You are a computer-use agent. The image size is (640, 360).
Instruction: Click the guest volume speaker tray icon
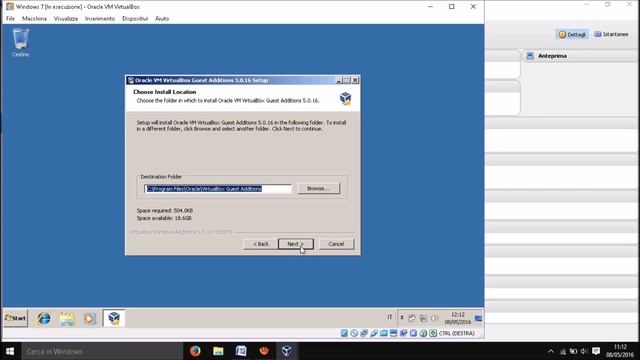435,318
